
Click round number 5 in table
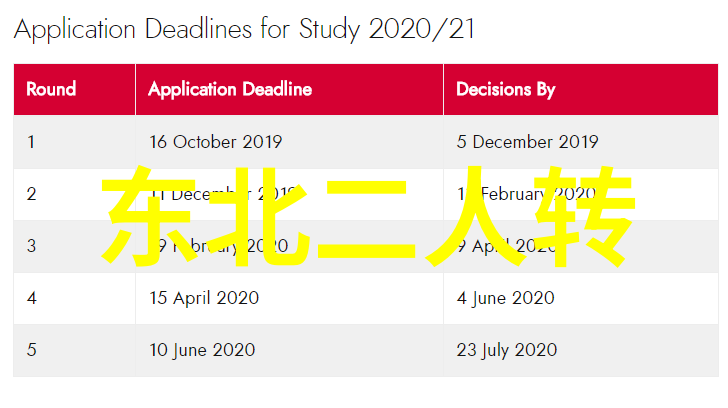pos(31,350)
